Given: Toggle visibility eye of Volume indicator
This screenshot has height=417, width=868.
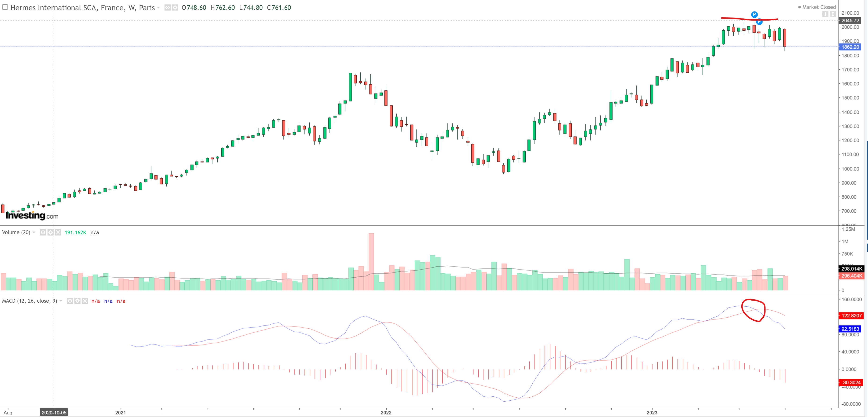Looking at the screenshot, I should (43, 232).
